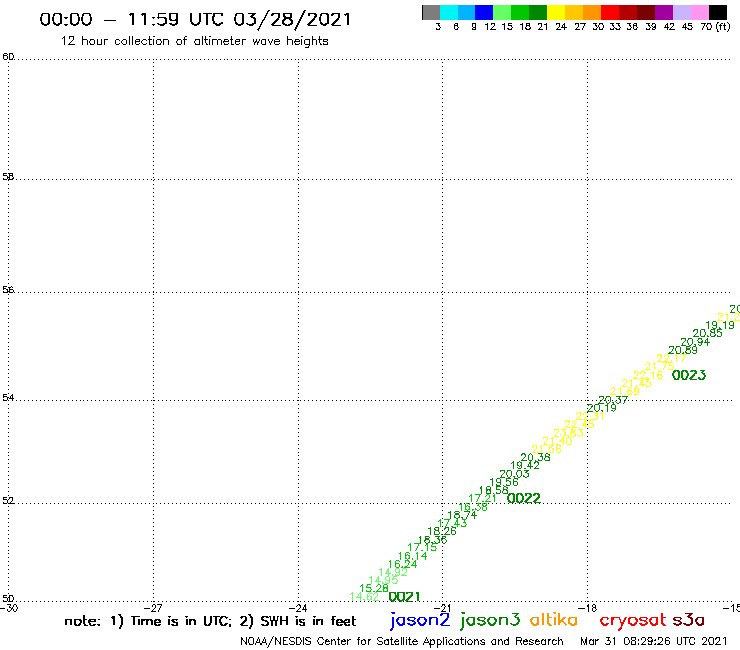The width and height of the screenshot is (740, 650).
Task: Click the wave height value '16.24'
Action: [x=403, y=564]
